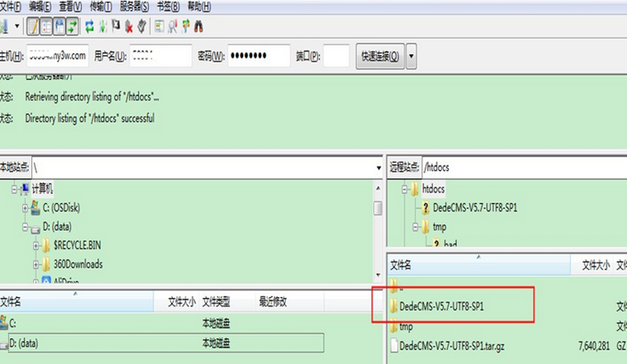Viewport: 627px width, 364px height.
Task: Open the Site Manager dropdown arrow
Action: [x=17, y=27]
